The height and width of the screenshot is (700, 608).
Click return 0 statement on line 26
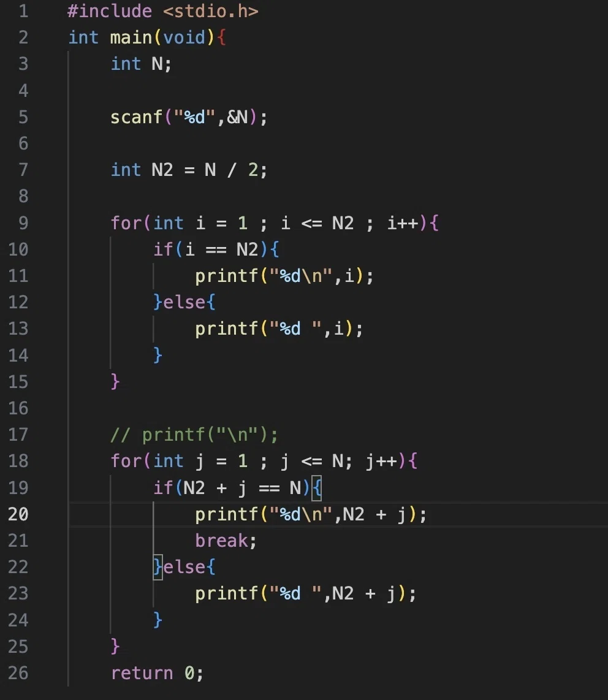157,673
